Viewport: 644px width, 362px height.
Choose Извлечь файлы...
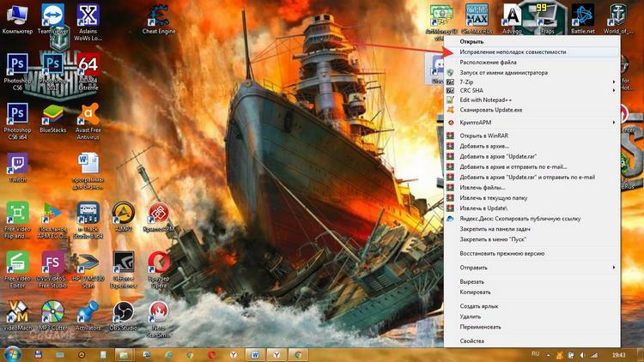coord(532,188)
